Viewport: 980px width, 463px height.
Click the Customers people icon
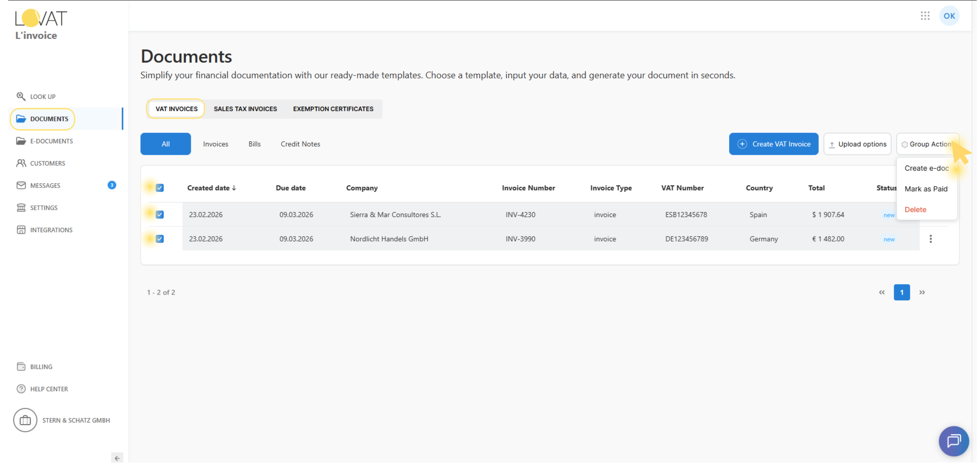tap(21, 163)
